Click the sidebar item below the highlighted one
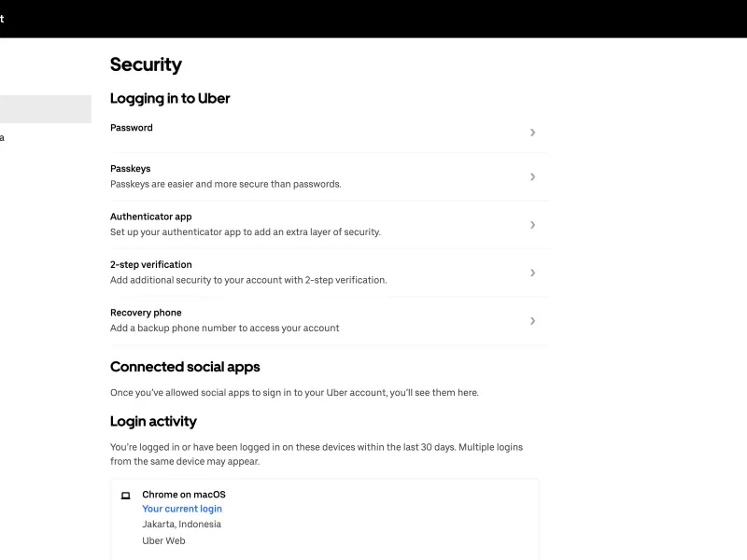Screen dimensions: 747x560 pos(3,137)
